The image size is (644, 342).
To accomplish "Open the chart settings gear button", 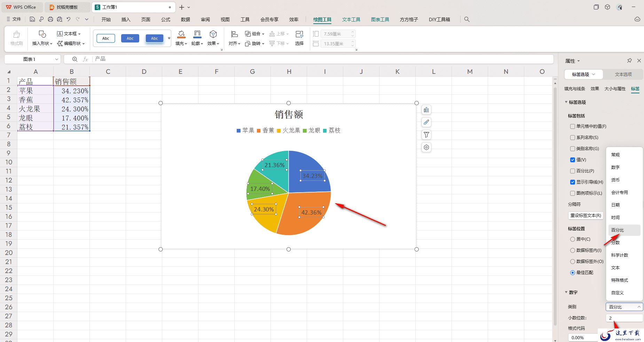I will tap(426, 147).
